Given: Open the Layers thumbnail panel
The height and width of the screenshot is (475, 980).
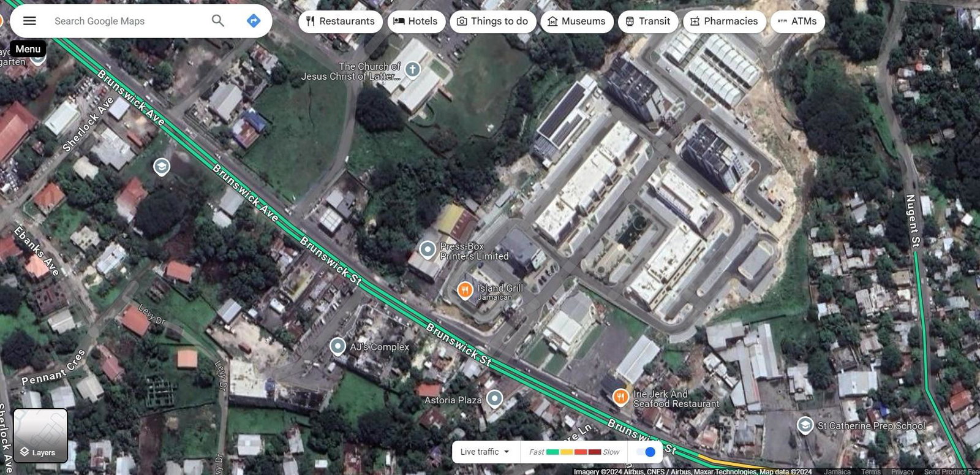Looking at the screenshot, I should click(40, 436).
